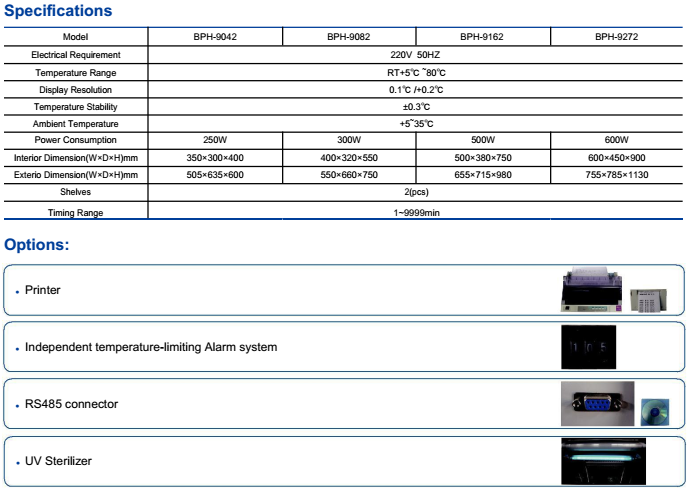Select the Specifications heading

[58, 11]
